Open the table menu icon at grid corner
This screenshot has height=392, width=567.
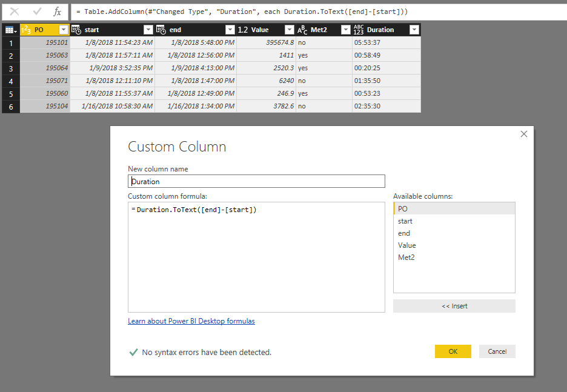11,30
